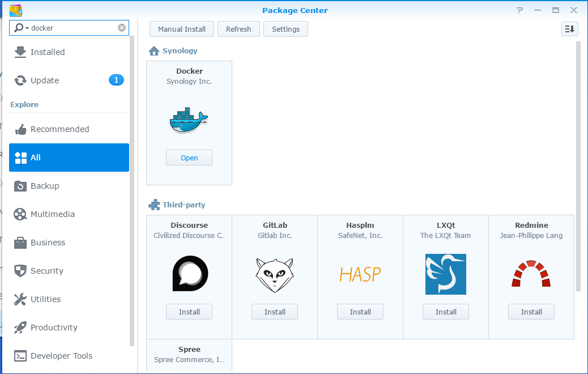
Task: Clear the docker search text with X icon
Action: coord(121,28)
